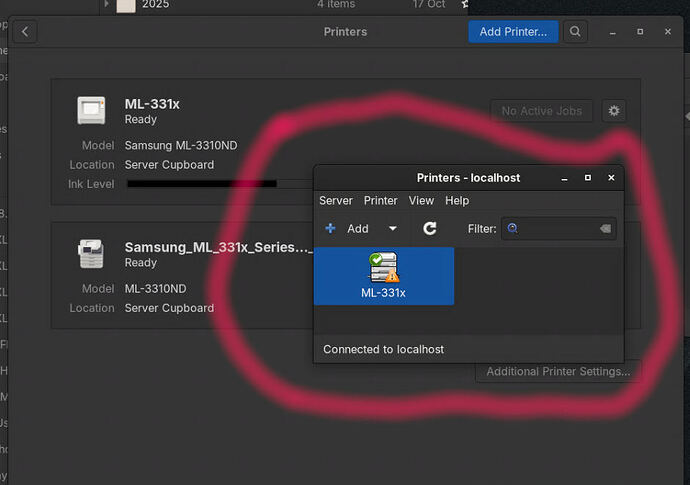Select the Samsung_ML_331x_Series printer icon
690x485 pixels.
pyautogui.click(x=91, y=254)
